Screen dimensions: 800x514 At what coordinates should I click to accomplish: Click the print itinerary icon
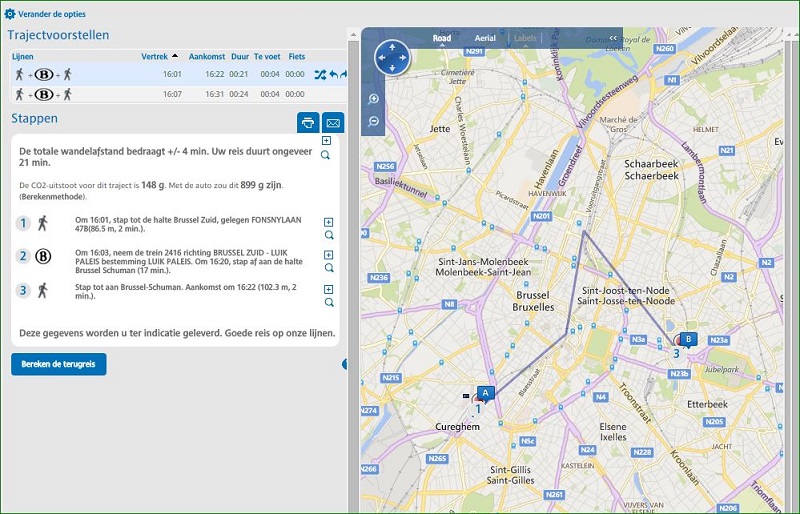(309, 122)
